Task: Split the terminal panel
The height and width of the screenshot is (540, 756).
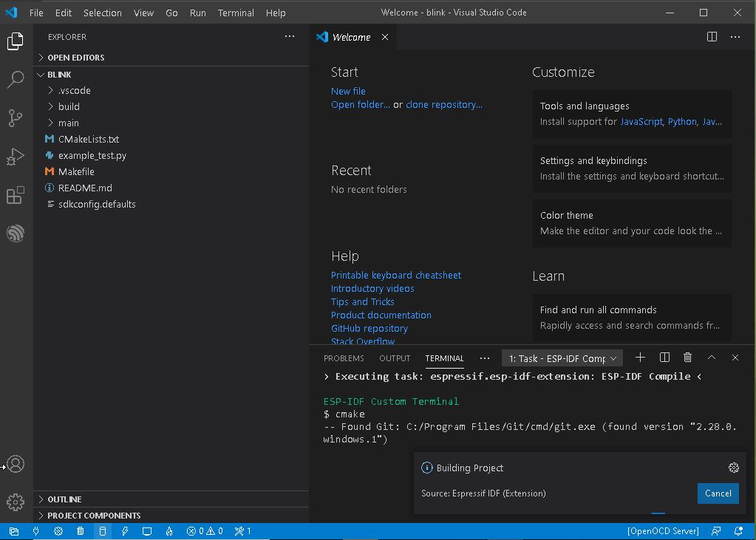Action: point(664,358)
